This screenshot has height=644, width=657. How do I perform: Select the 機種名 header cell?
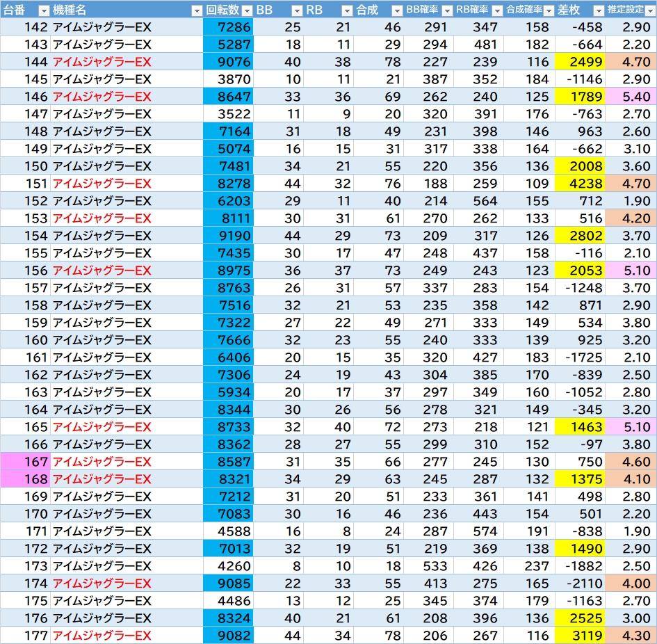[x=127, y=10]
